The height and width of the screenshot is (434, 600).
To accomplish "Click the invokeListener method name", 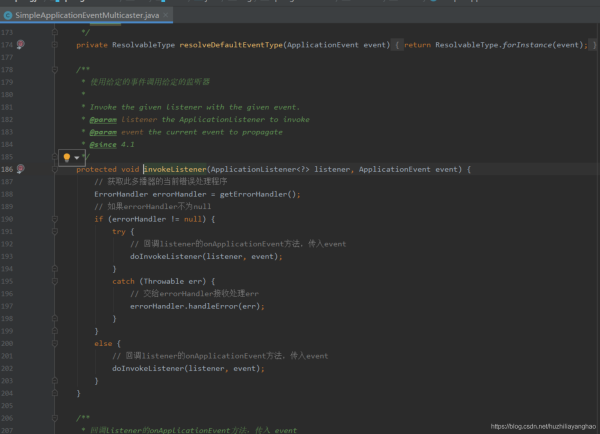I will (175, 169).
